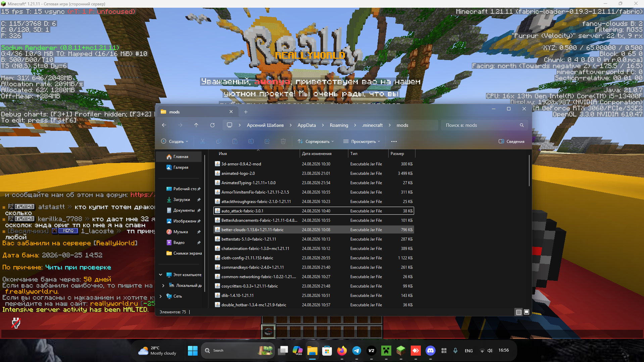Screen dimensions: 644x362
Task: Open the V2 app on the taskbar
Action: pos(371,351)
